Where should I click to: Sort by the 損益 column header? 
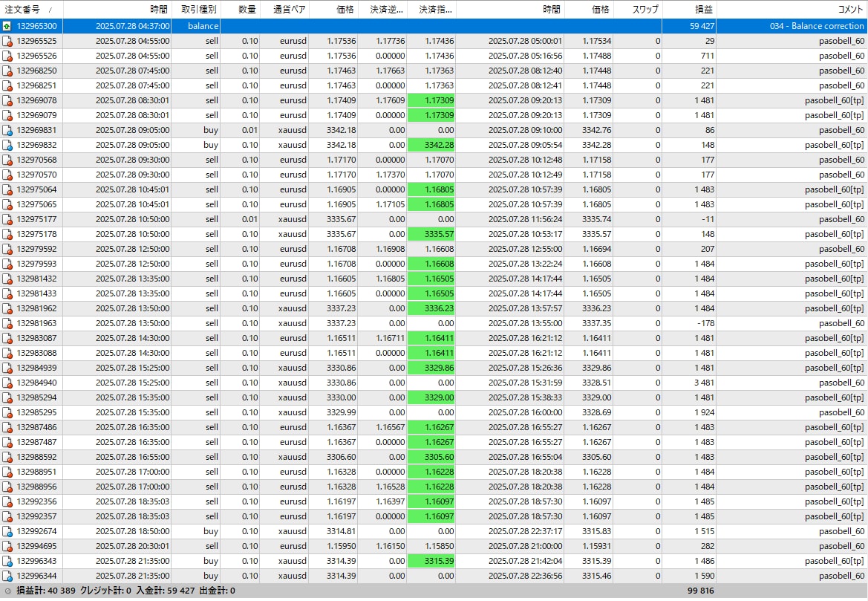pos(689,10)
